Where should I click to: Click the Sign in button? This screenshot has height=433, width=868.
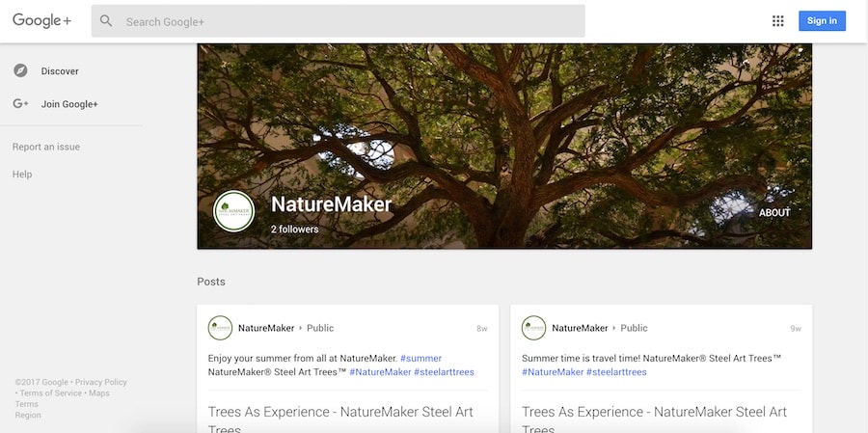(x=821, y=21)
